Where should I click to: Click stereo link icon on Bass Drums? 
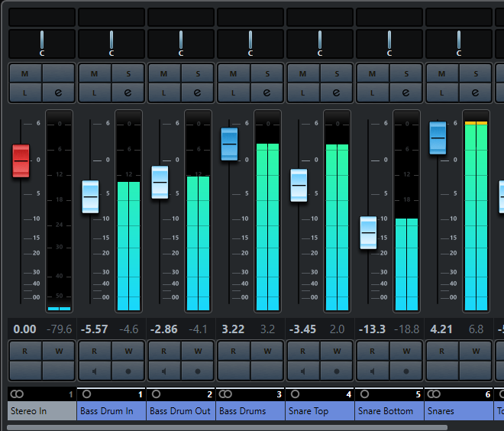225,394
